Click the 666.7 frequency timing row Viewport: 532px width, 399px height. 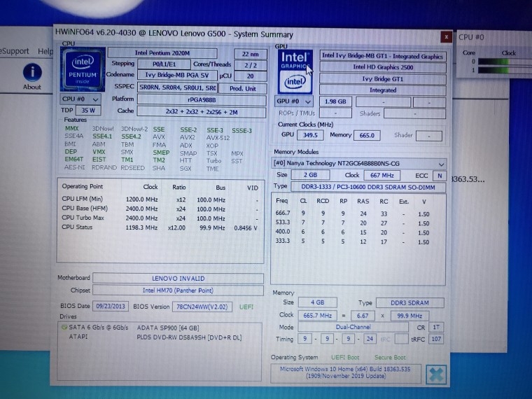click(353, 213)
